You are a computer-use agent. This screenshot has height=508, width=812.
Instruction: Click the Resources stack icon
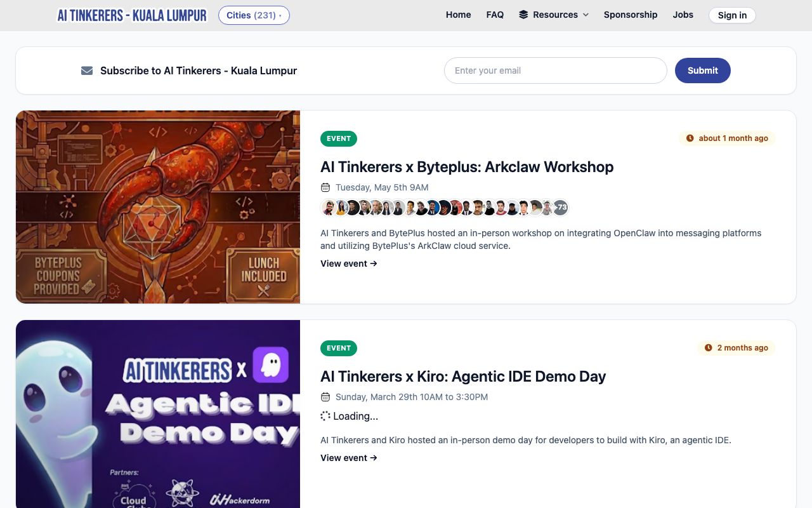[523, 15]
